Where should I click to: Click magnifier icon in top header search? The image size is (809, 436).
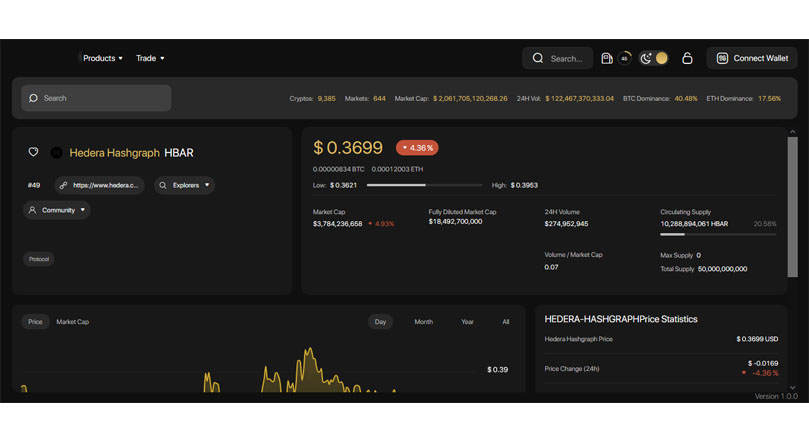tap(538, 58)
